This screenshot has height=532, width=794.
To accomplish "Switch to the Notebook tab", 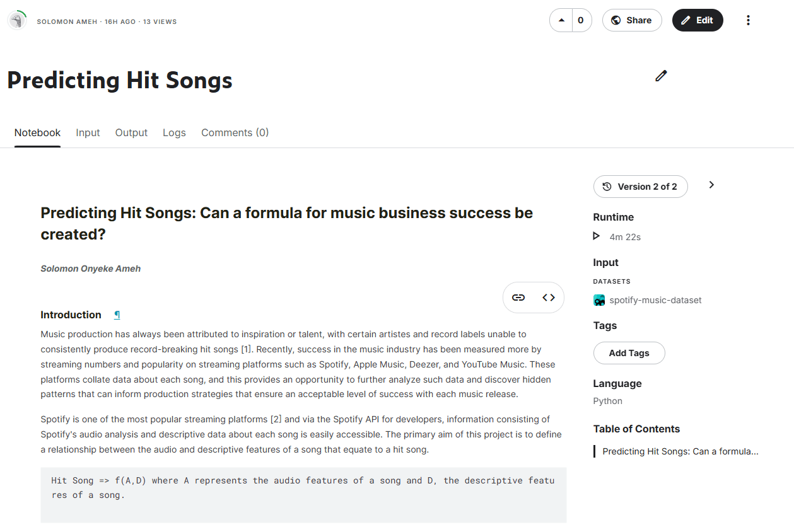I will 38,132.
